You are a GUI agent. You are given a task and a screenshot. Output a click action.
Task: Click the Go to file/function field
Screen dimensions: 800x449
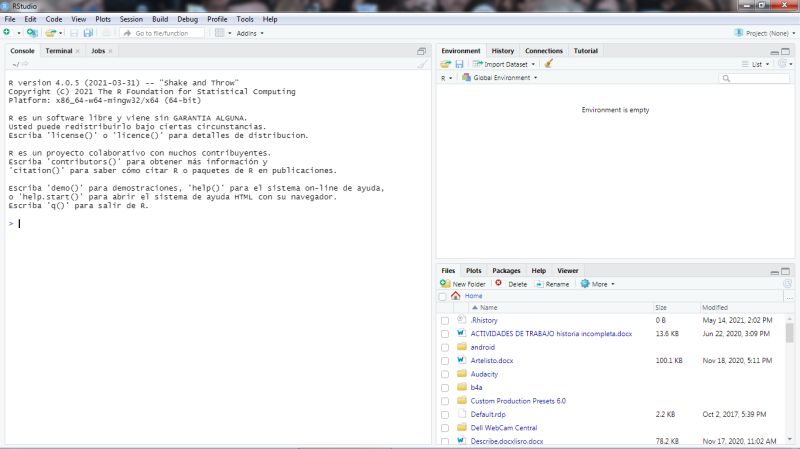(162, 33)
